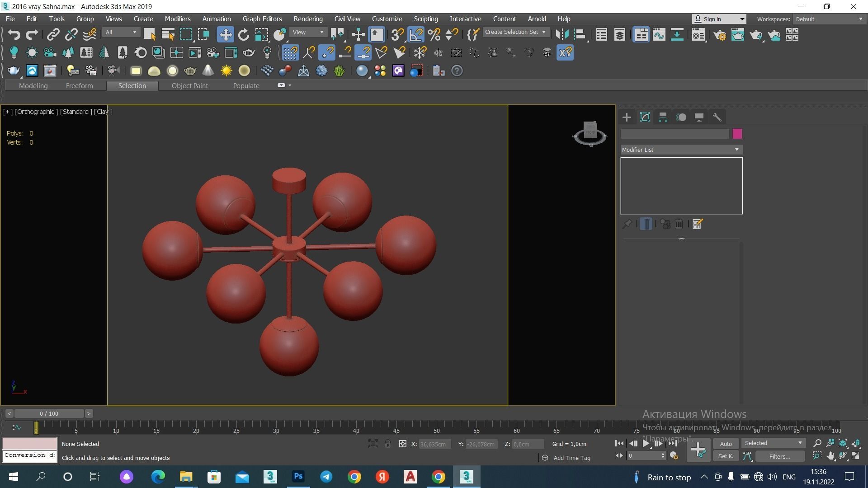The image size is (868, 488).
Task: Open the Selected key filter dropdown
Action: pyautogui.click(x=773, y=443)
